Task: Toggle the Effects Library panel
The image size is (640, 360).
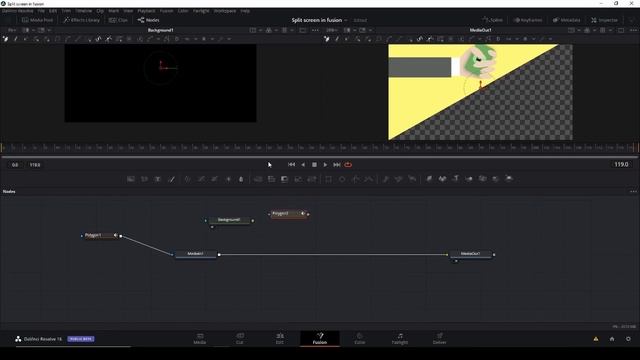Action: click(x=81, y=20)
